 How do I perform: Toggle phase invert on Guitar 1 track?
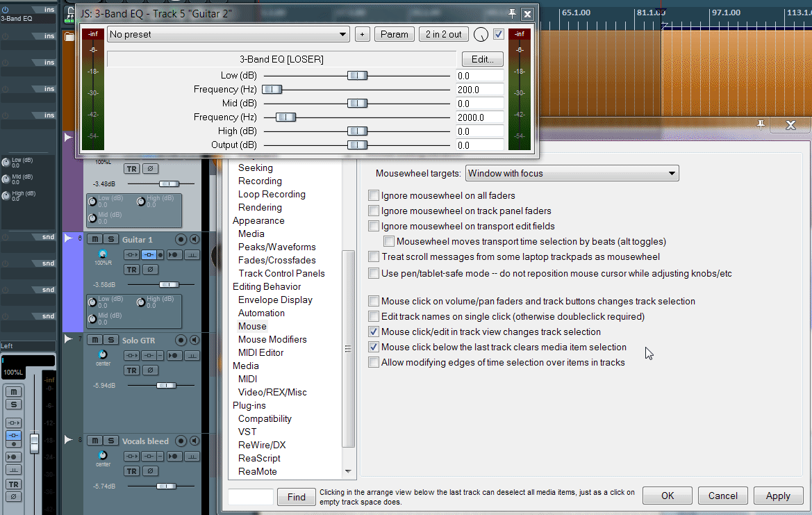click(150, 269)
